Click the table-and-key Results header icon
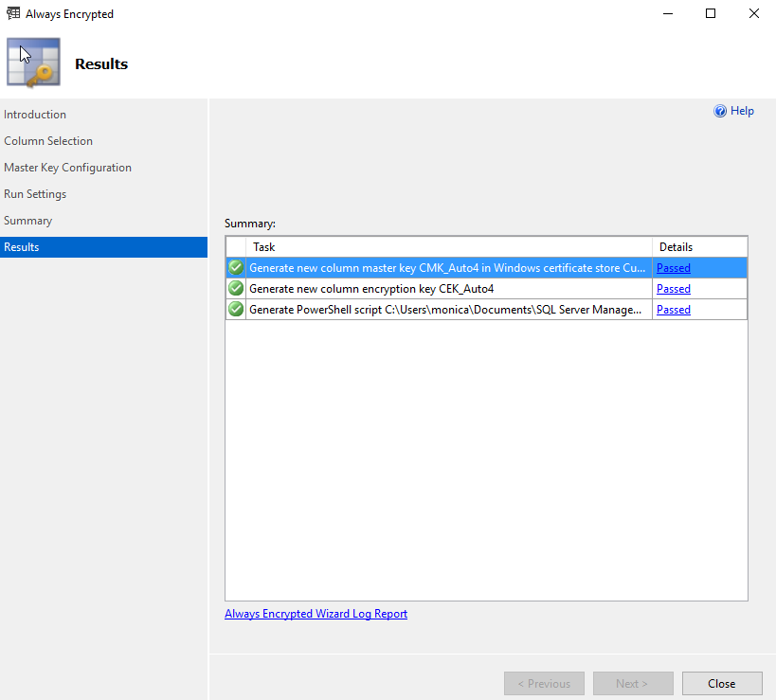This screenshot has height=700, width=776. 34,63
